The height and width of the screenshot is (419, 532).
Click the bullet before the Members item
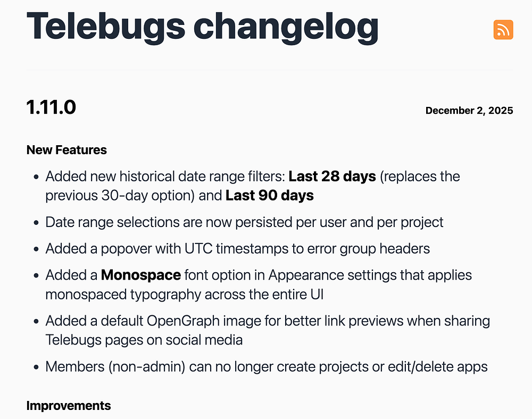point(36,367)
